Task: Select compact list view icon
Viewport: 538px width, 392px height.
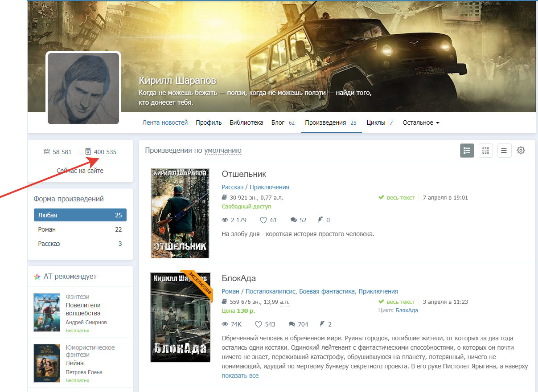Action: click(x=504, y=151)
